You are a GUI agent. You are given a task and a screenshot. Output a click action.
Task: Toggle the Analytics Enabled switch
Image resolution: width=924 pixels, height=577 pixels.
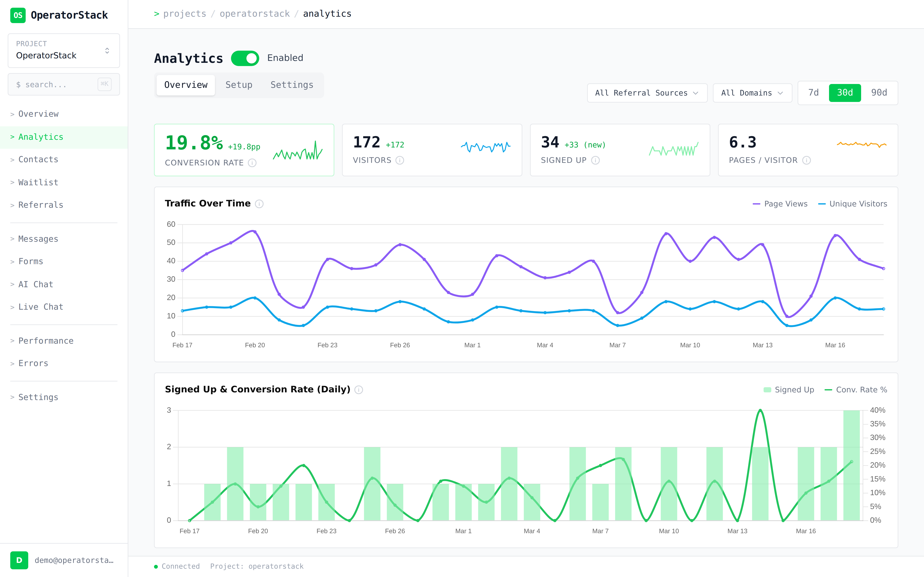[x=245, y=58]
